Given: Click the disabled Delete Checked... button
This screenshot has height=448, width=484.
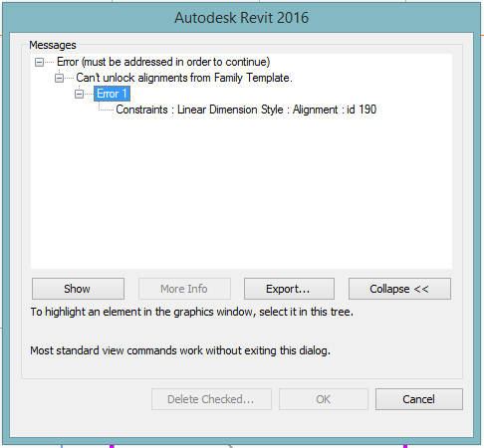Looking at the screenshot, I should pos(211,399).
